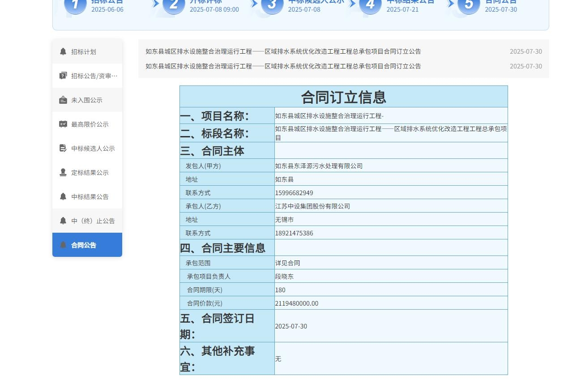Switch to 最高限价公示 in the sidebar
564x392 pixels.
tap(87, 124)
